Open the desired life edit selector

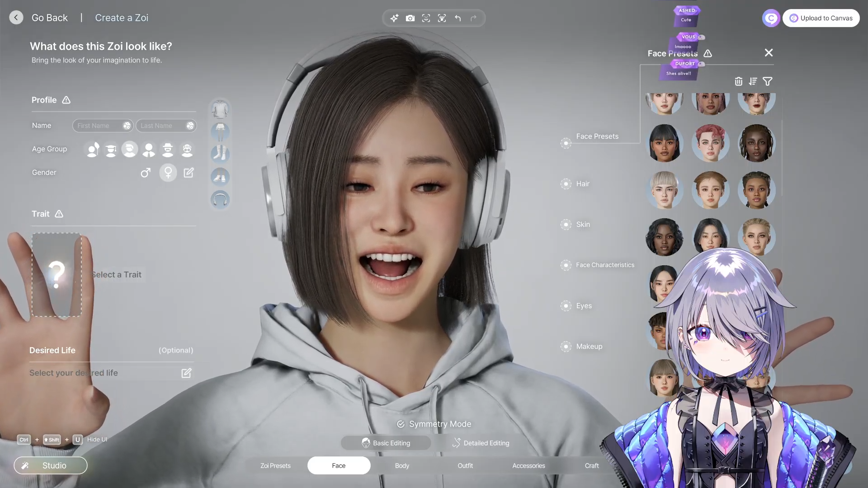[186, 373]
